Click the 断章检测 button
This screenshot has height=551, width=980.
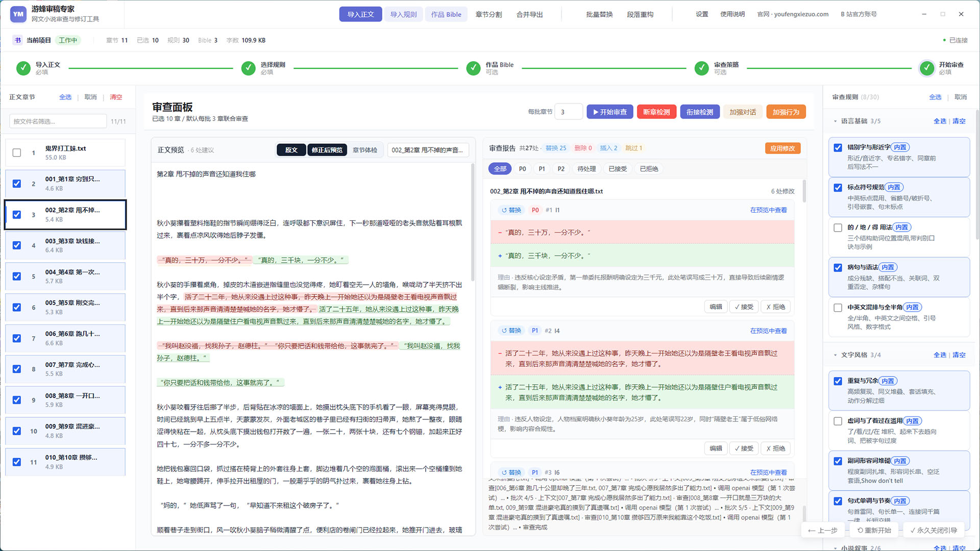pyautogui.click(x=656, y=112)
